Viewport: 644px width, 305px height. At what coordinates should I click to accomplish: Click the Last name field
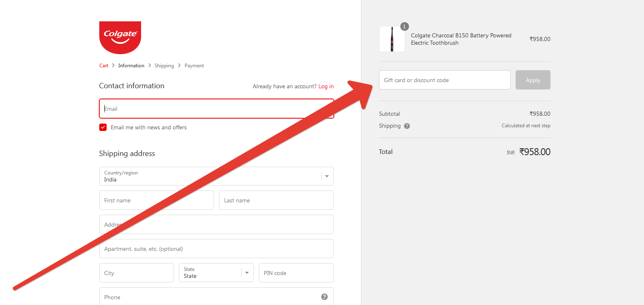[x=276, y=200]
